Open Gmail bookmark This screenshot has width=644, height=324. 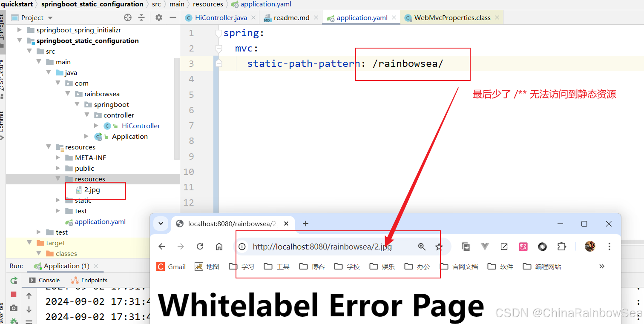tap(172, 267)
